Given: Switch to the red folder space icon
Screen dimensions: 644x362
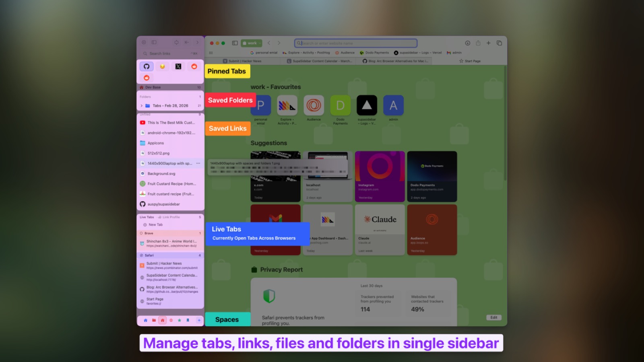Looking at the screenshot, I should pos(154,321).
